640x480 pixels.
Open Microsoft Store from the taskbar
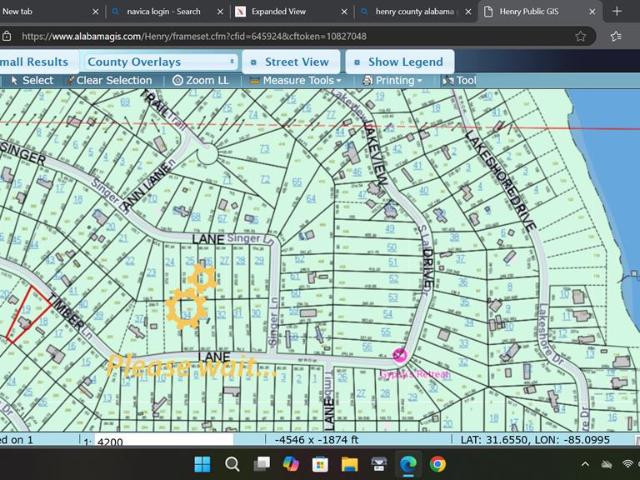tap(320, 464)
